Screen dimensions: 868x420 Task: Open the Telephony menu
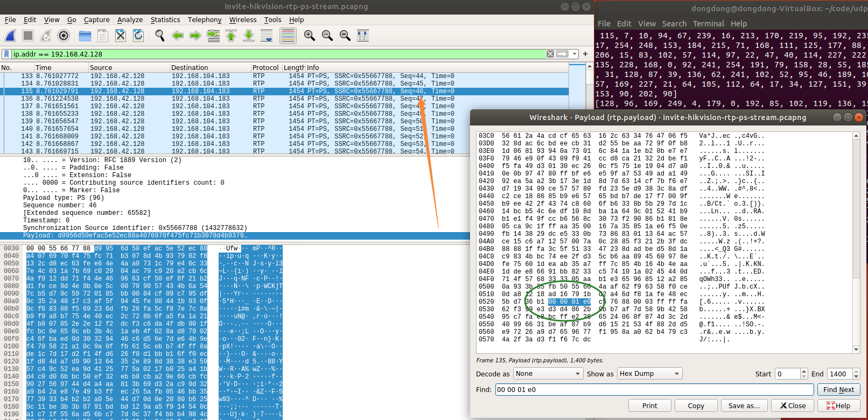(205, 20)
